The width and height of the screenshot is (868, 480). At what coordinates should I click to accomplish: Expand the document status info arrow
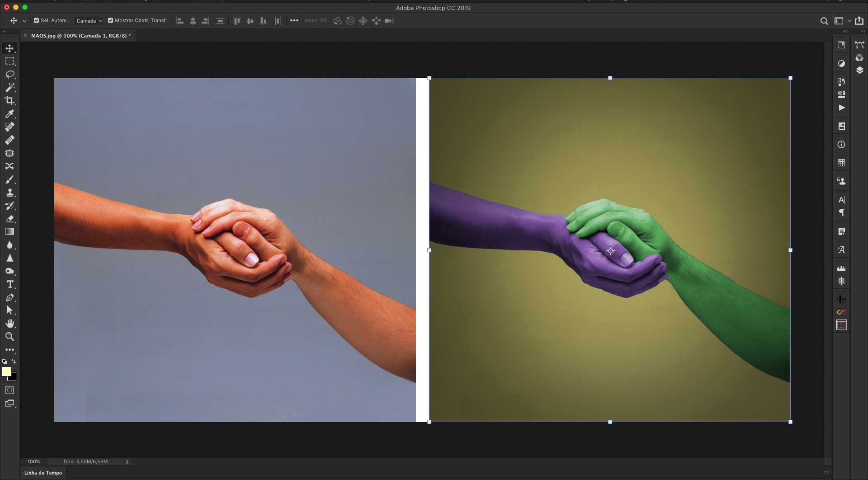127,461
